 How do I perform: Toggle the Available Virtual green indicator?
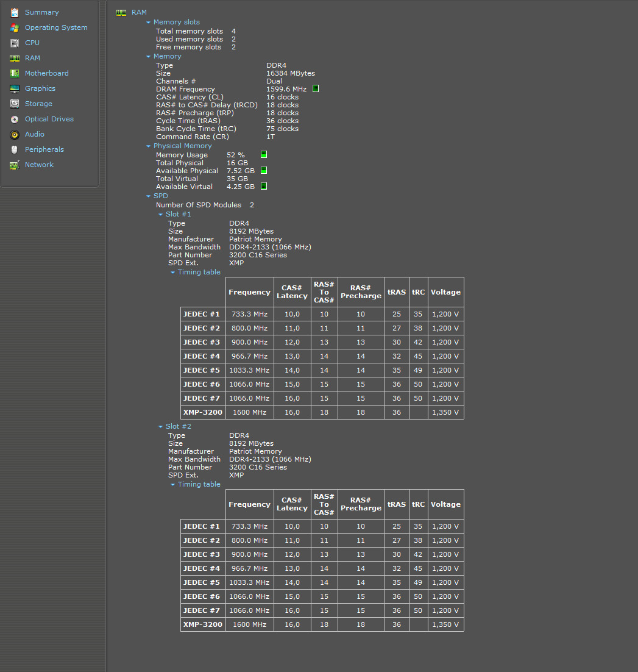point(264,187)
